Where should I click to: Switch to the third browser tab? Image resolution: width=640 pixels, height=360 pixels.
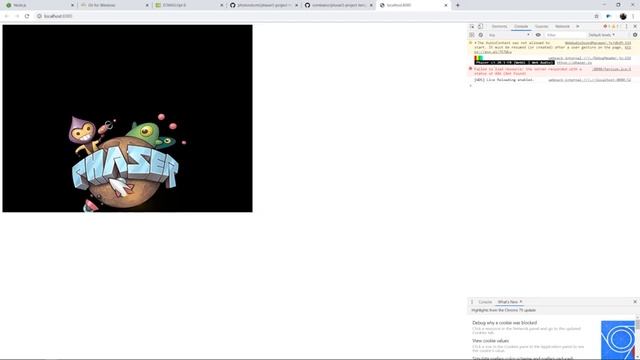point(189,5)
